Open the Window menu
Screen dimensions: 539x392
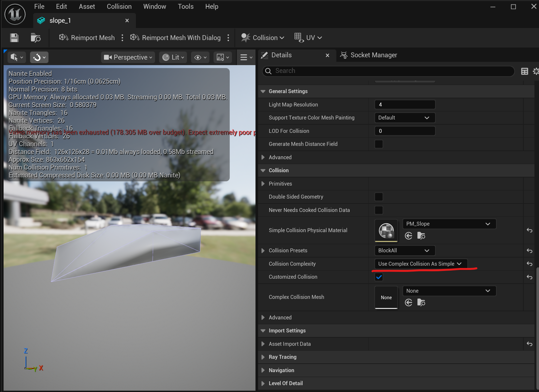tap(154, 7)
